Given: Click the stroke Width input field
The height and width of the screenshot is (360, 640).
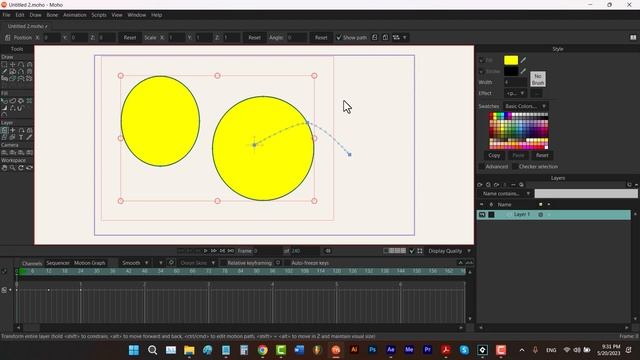Looking at the screenshot, I should point(515,82).
